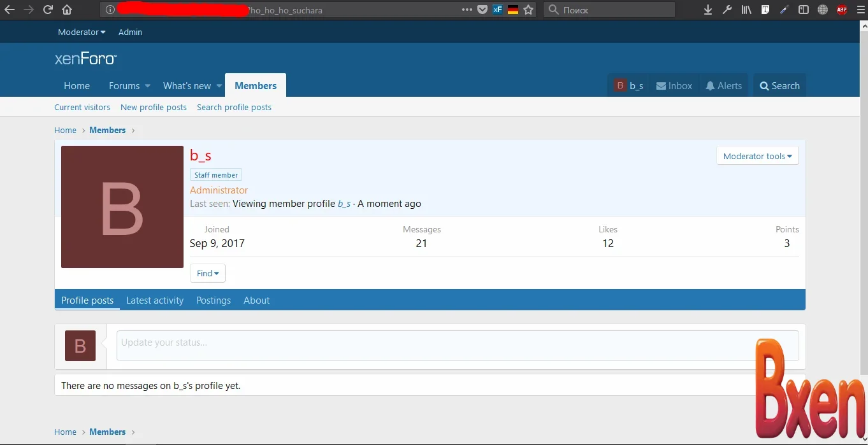868x445 pixels.
Task: Reload the page using the refresh icon
Action: coord(48,10)
